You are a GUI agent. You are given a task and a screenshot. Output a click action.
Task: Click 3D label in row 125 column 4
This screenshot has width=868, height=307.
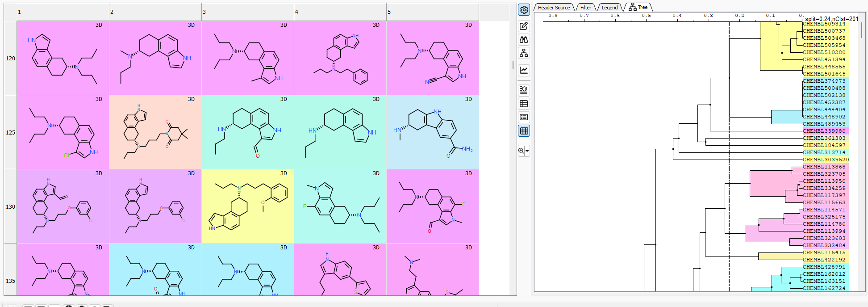tap(376, 99)
